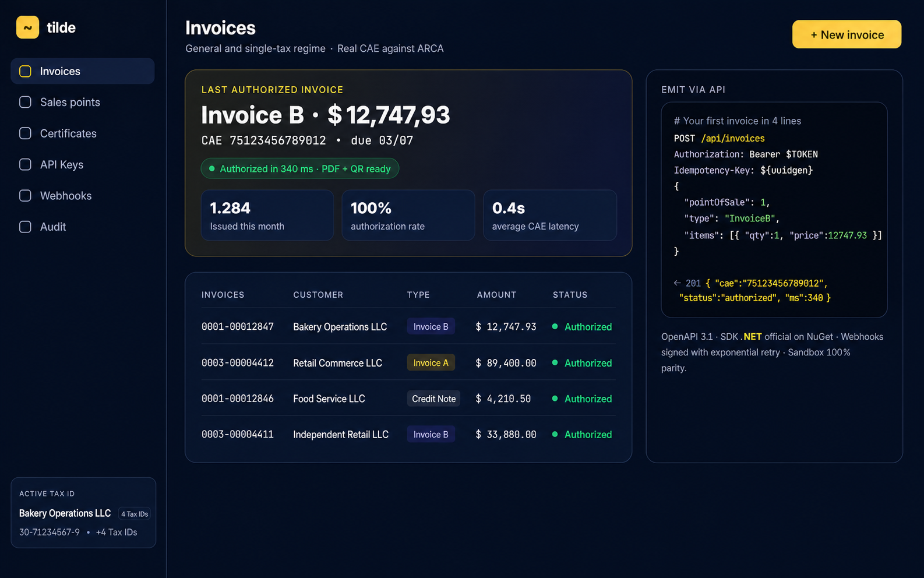The width and height of the screenshot is (924, 578).
Task: Click the Invoice B tag for Independent Retail
Action: click(x=431, y=434)
